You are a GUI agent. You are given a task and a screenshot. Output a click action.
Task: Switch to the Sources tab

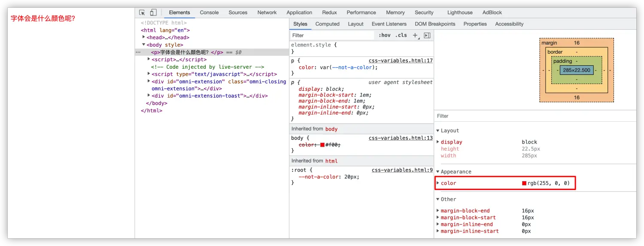click(238, 12)
